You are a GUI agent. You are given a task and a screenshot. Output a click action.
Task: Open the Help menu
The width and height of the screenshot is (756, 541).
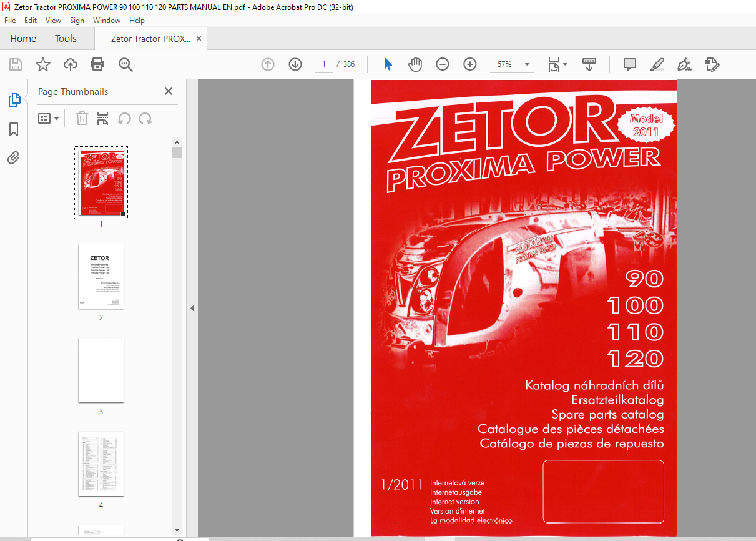[137, 21]
